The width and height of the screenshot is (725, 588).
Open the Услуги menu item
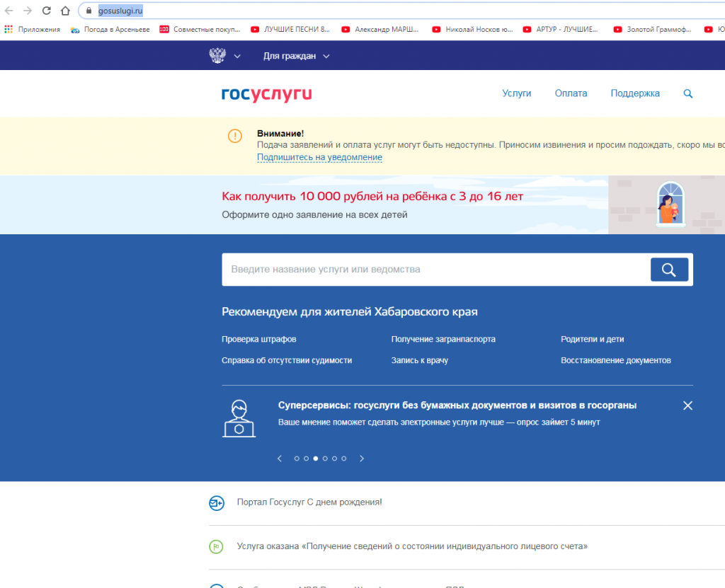click(x=516, y=93)
